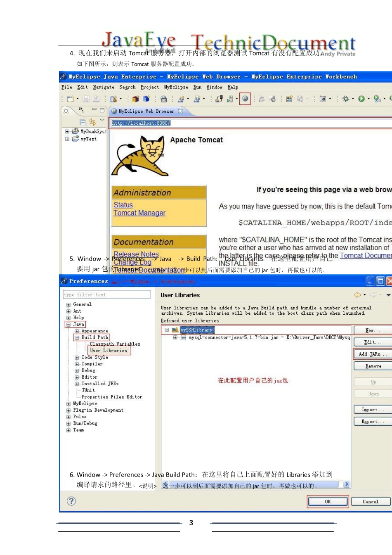Click the Print toolbar icon
Screen dimensions: 392x555
pos(96,99)
